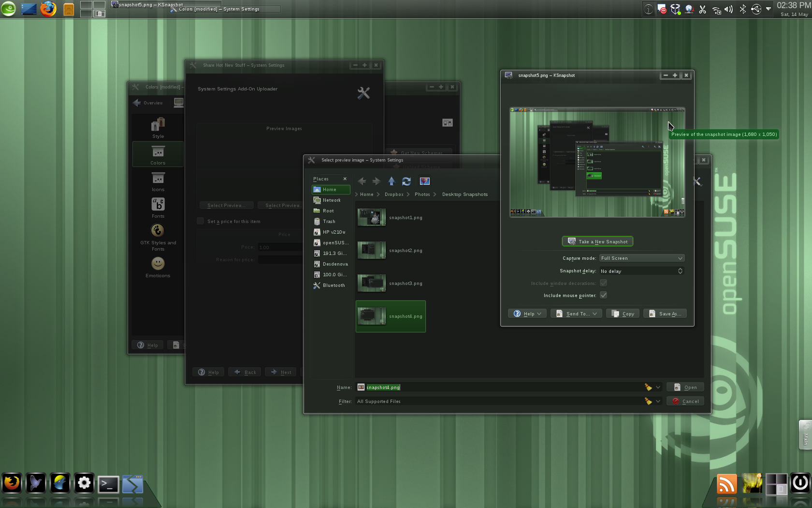
Task: Close the Places panel with its X
Action: [345, 179]
